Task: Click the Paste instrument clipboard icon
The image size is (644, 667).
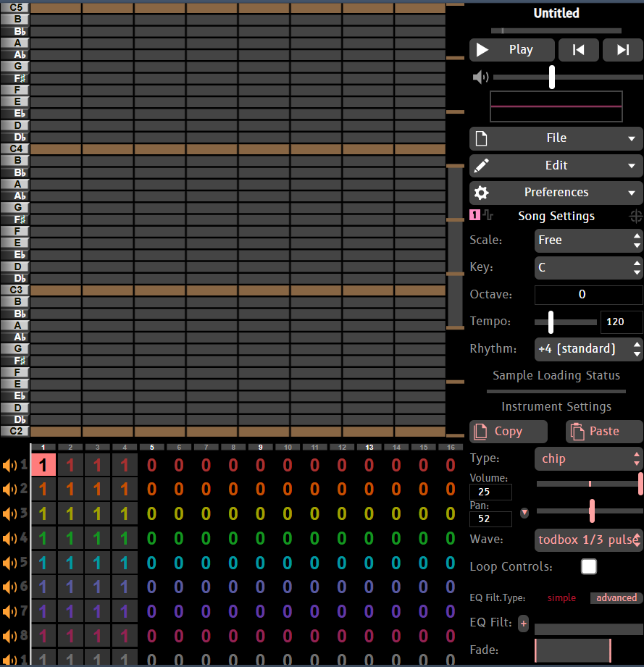Action: (577, 432)
